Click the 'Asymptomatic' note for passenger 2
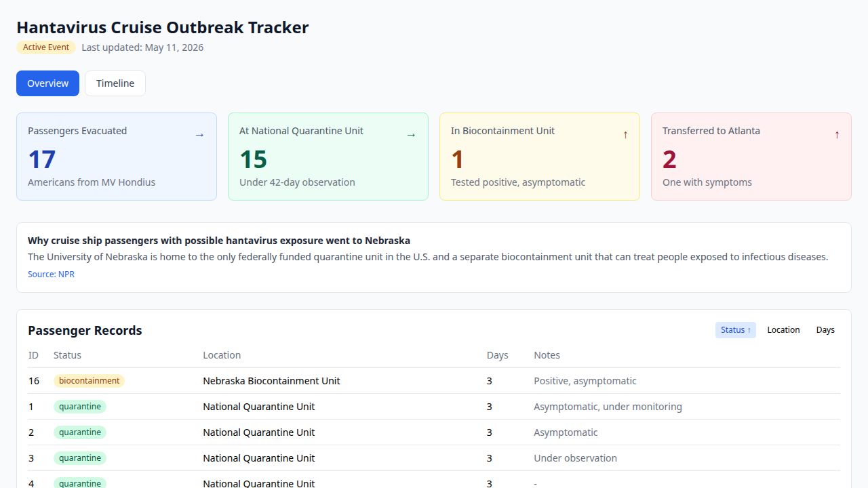The width and height of the screenshot is (868, 488). (566, 432)
